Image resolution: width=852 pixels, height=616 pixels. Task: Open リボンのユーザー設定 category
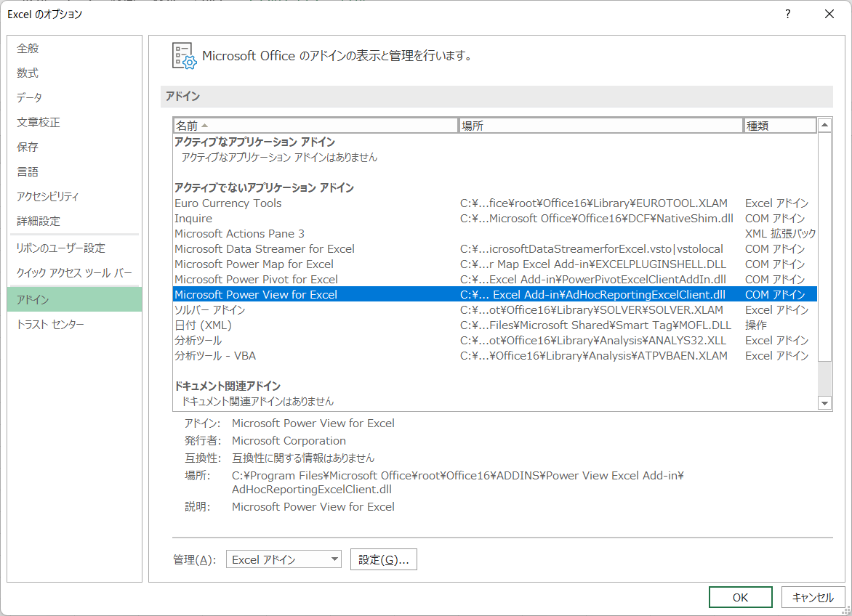[x=74, y=248]
